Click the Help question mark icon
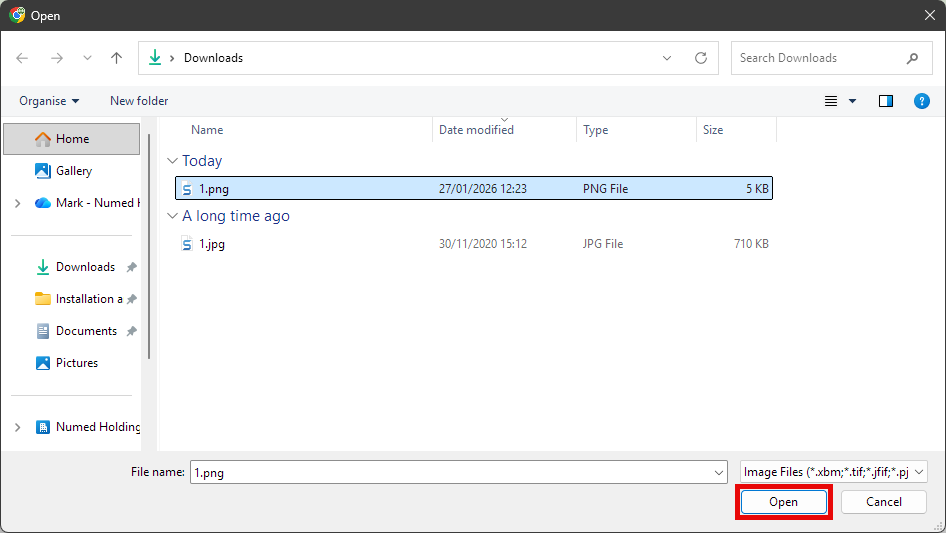Viewport: 946px width, 533px height. (x=921, y=101)
